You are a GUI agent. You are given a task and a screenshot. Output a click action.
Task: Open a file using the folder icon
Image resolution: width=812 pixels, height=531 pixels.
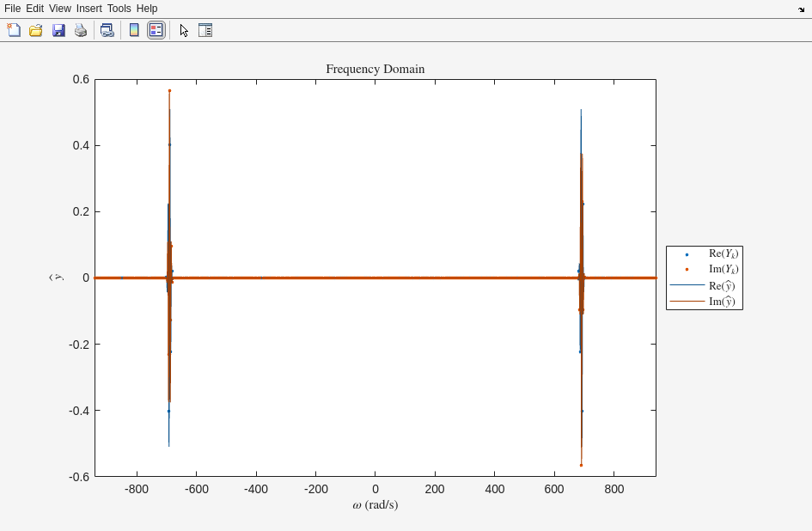pos(35,30)
